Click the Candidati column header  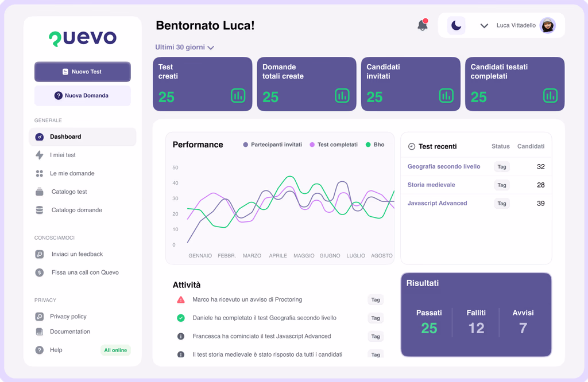[531, 146]
